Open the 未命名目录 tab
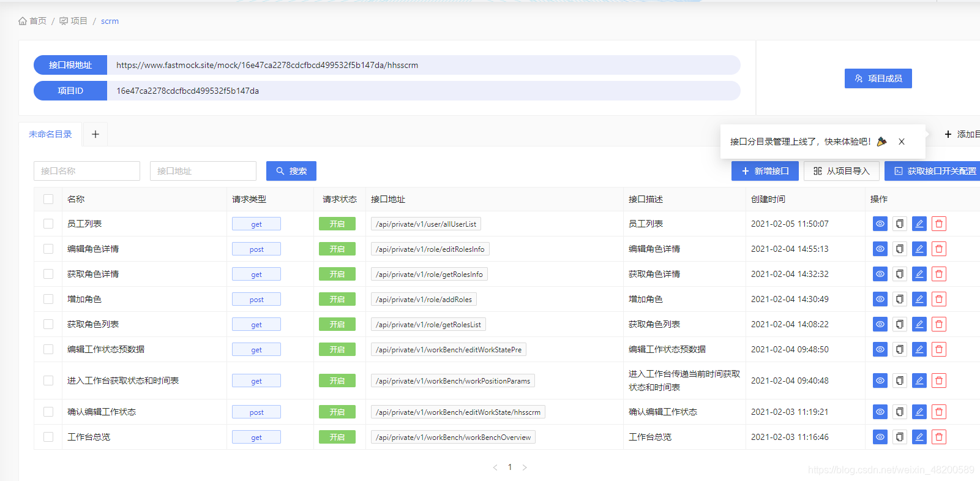 tap(50, 134)
